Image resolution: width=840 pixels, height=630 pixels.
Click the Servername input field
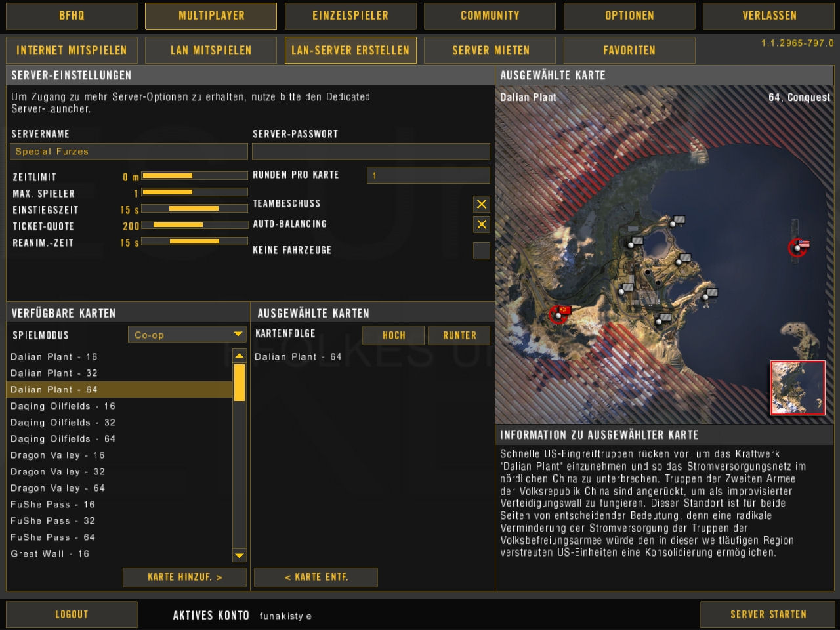click(129, 152)
